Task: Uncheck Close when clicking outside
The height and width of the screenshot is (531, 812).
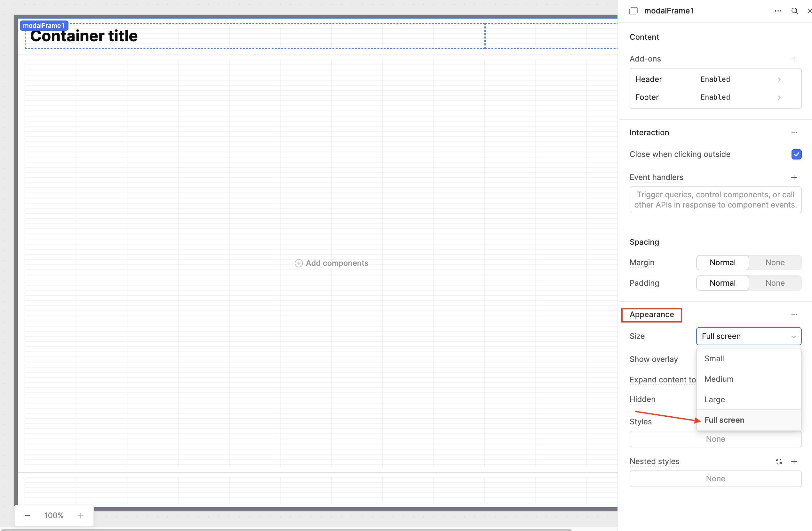Action: pyautogui.click(x=796, y=154)
